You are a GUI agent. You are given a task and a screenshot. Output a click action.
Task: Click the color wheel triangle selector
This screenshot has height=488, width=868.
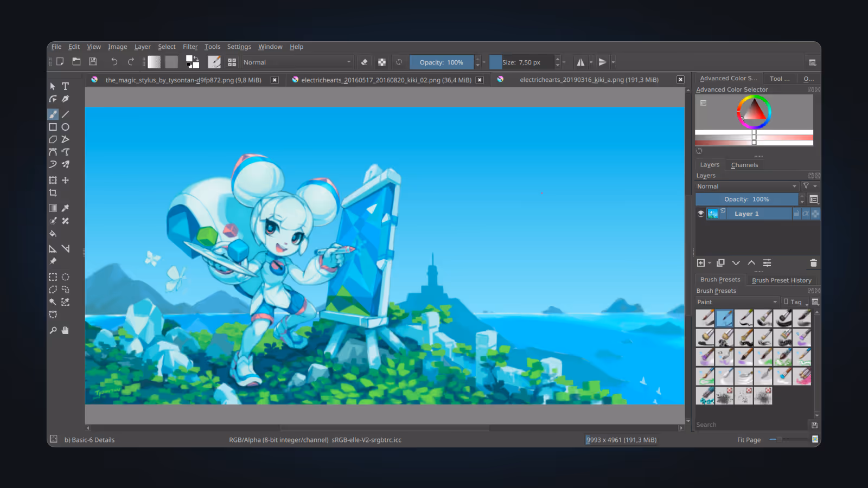coord(754,111)
